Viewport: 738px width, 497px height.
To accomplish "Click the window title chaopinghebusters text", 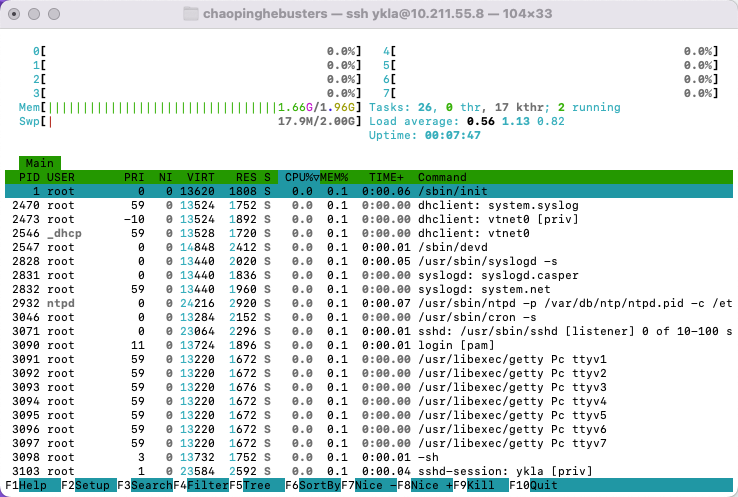I will (265, 14).
